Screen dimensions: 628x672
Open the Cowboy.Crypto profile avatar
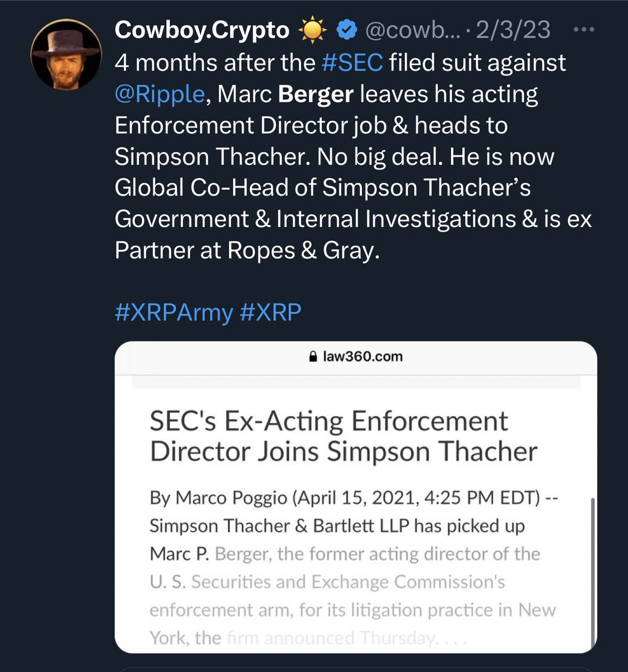point(66,58)
